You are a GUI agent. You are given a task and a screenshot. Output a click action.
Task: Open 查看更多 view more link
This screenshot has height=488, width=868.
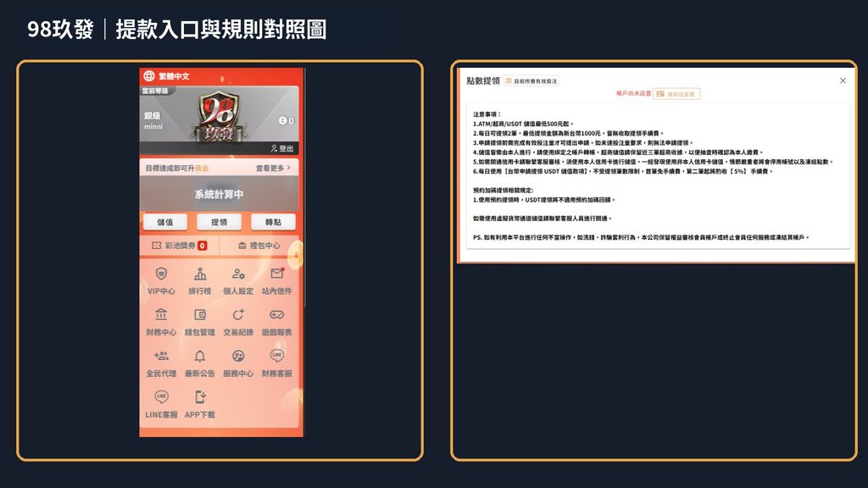tap(273, 168)
